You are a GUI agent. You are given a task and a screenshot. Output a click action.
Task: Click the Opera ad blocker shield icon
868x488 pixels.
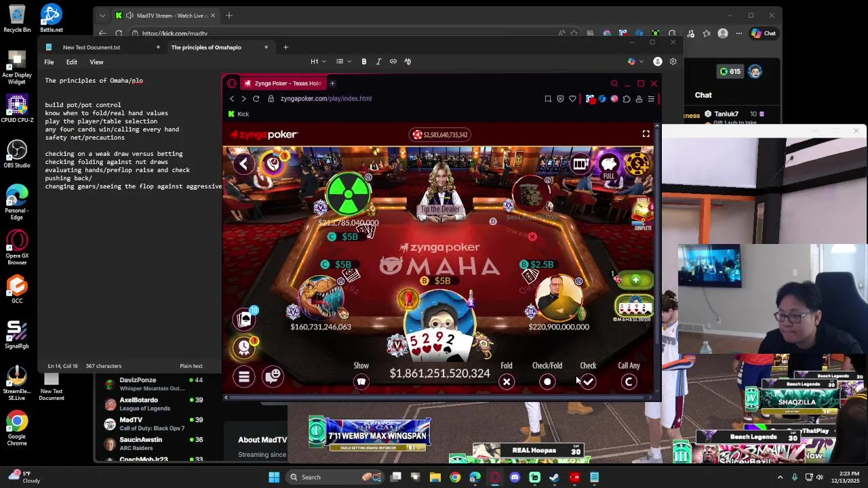click(560, 98)
